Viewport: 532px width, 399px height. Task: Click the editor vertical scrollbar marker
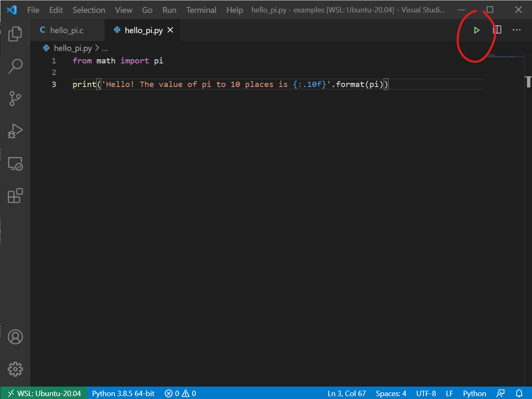pyautogui.click(x=528, y=82)
